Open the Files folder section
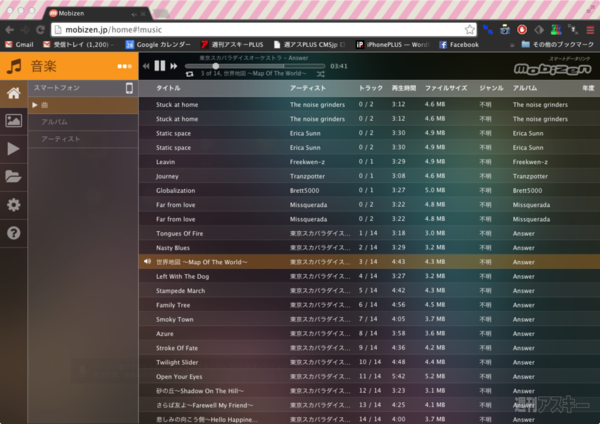Viewport: 600px width, 424px height. [x=13, y=176]
